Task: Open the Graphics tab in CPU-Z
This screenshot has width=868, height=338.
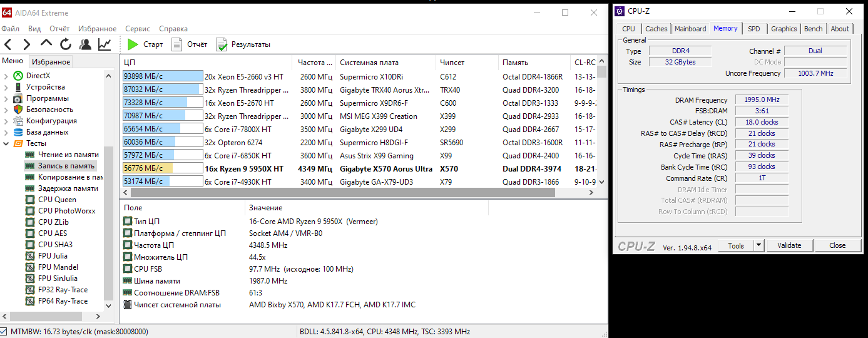Action: [x=784, y=29]
